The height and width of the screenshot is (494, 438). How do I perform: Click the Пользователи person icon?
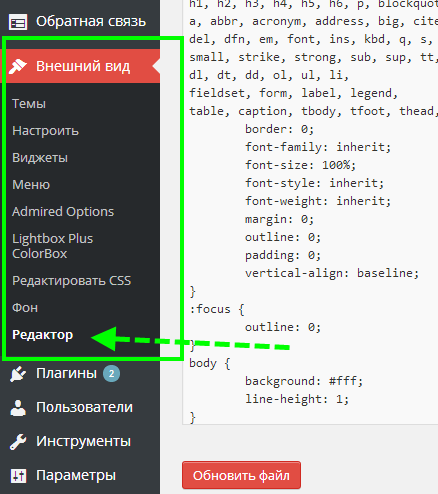(18, 408)
